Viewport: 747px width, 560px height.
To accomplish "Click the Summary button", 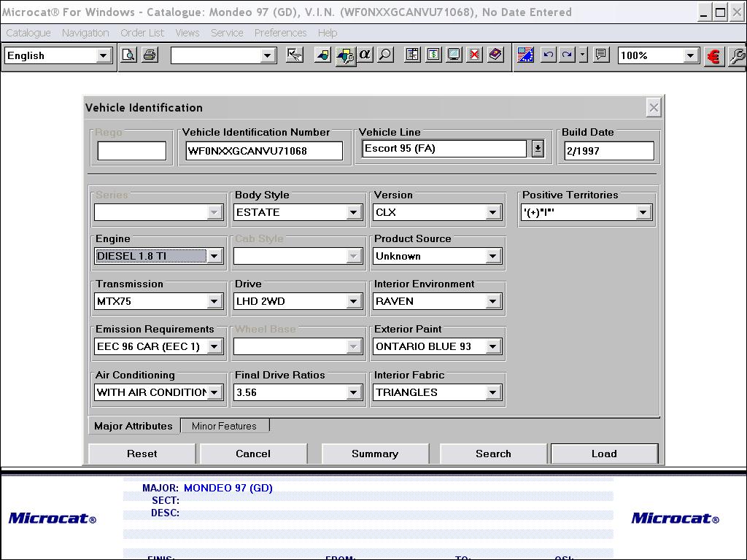I will pos(374,454).
